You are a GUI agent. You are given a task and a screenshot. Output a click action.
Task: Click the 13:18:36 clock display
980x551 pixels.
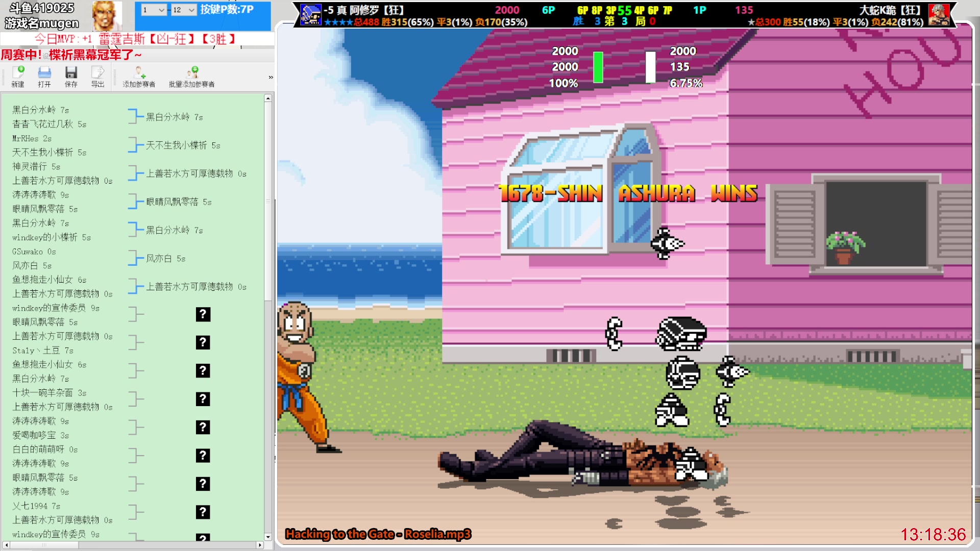(x=933, y=534)
